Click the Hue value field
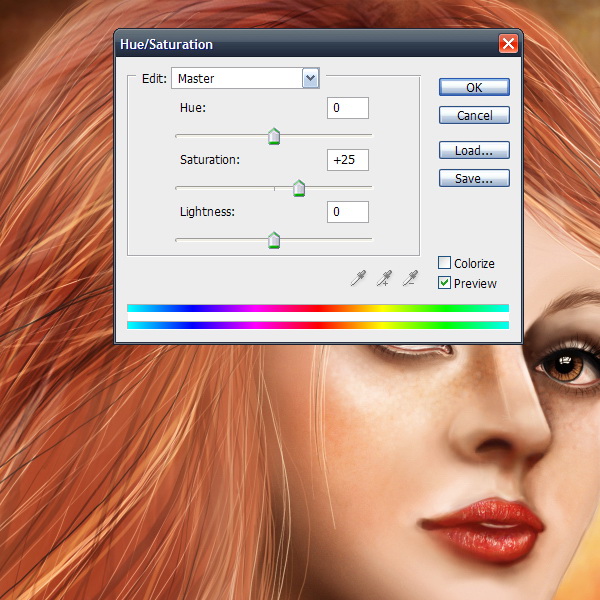 click(x=348, y=108)
